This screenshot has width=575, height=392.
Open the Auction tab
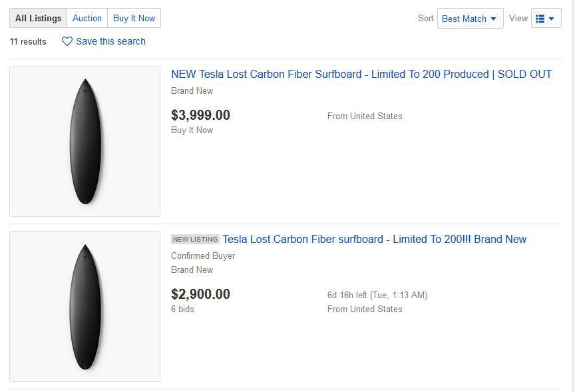point(87,18)
